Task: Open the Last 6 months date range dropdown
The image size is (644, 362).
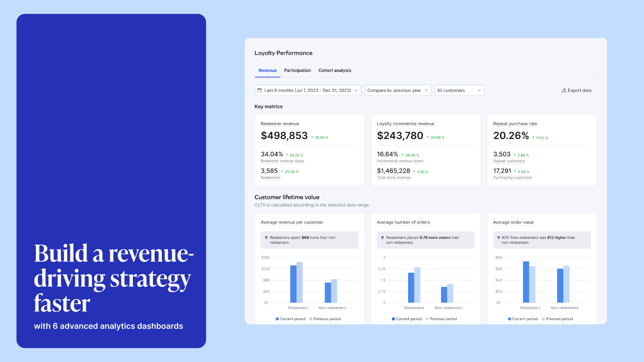Action: [308, 90]
